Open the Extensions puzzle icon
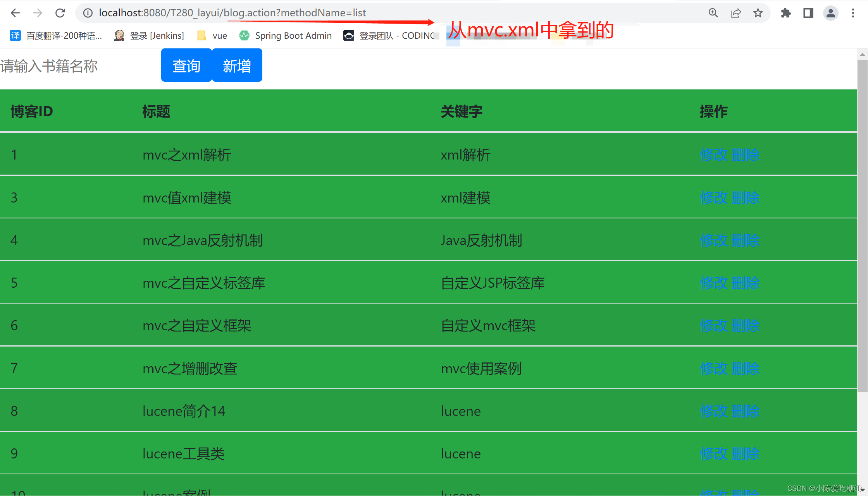 tap(786, 13)
